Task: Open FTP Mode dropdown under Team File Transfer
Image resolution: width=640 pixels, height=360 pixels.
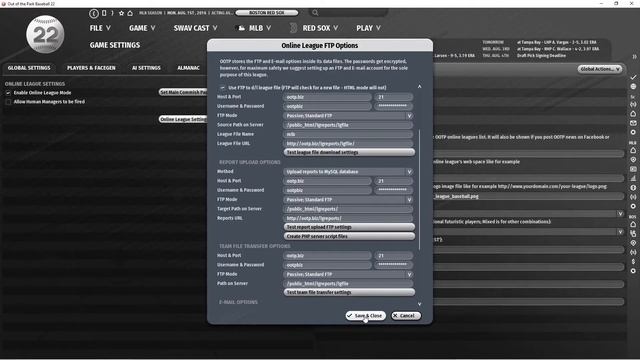Action: (x=348, y=275)
